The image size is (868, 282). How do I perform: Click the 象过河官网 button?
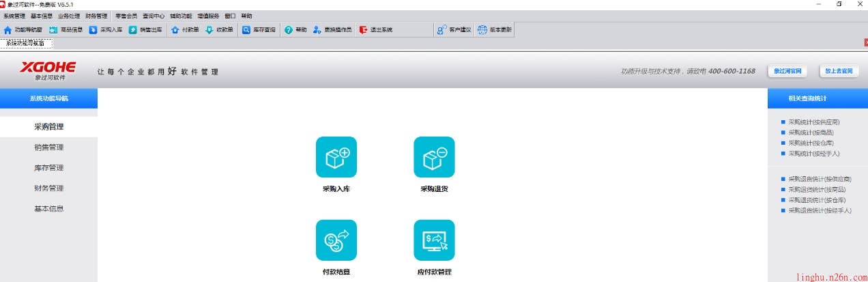(787, 71)
